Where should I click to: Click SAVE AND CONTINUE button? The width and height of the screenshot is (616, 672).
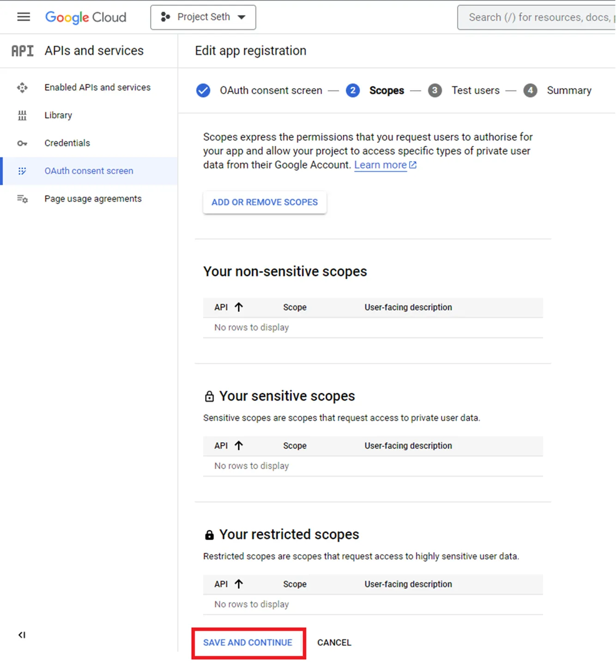[248, 642]
